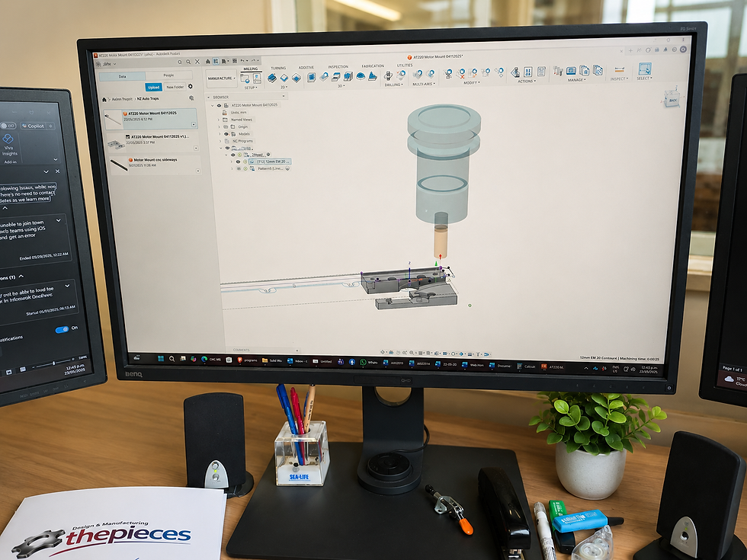The width and height of the screenshot is (747, 560).
Task: Open the SETUP dropdown
Action: [251, 88]
